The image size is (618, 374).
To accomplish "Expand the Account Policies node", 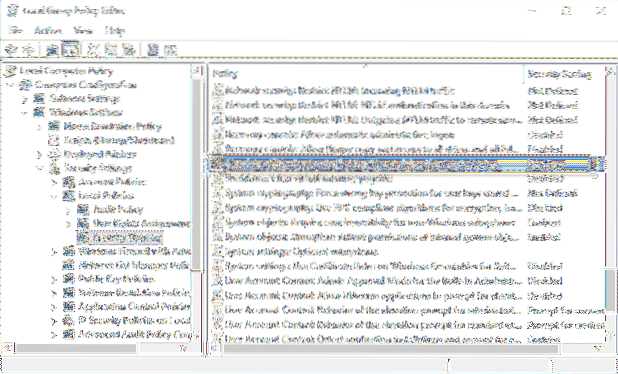I will (54, 182).
